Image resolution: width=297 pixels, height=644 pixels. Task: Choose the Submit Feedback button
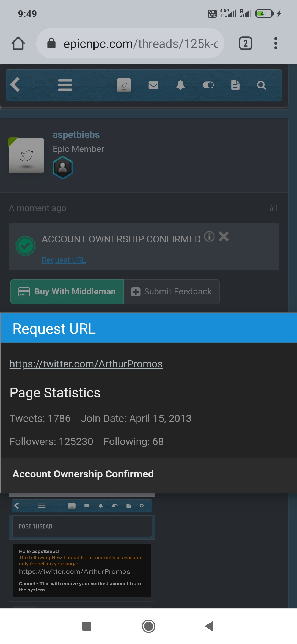pos(172,292)
